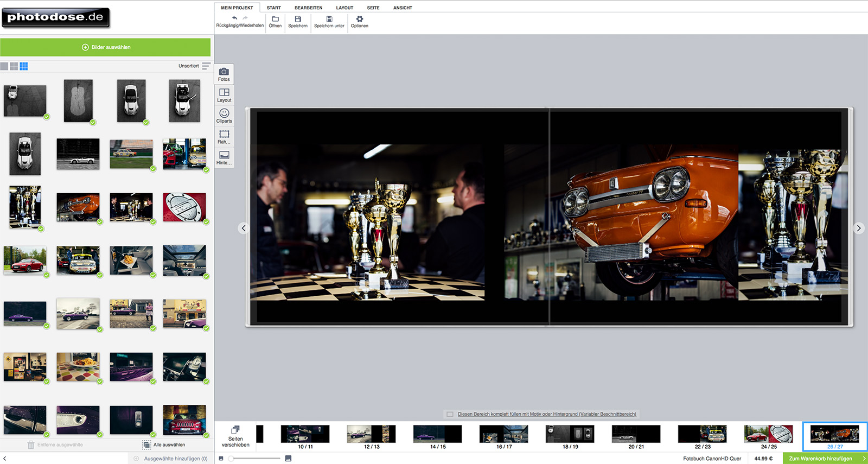Image resolution: width=868 pixels, height=464 pixels.
Task: Switch to single large thumbnail view
Action: [x=4, y=66]
